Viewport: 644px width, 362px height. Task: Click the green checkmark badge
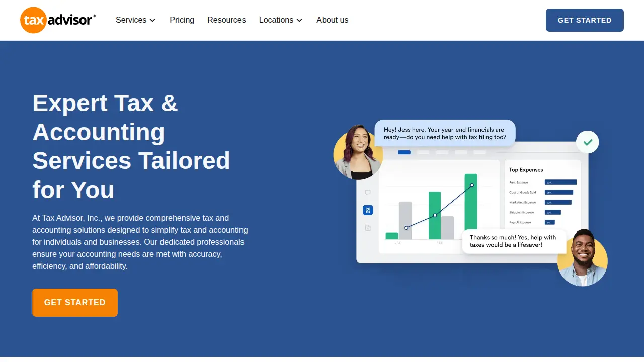(588, 142)
